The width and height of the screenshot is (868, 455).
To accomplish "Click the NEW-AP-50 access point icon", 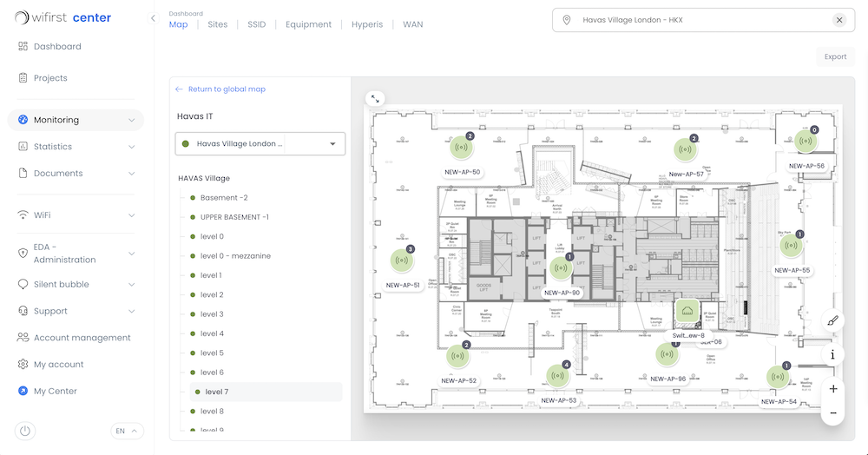I will [x=461, y=148].
